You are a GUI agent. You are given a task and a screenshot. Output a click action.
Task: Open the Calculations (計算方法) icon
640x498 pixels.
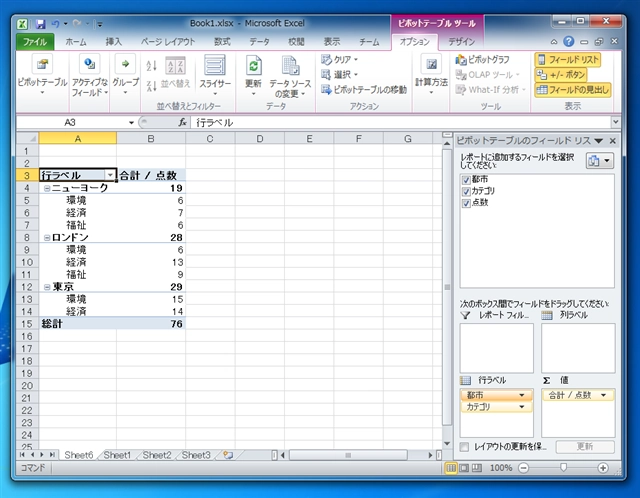tap(431, 64)
